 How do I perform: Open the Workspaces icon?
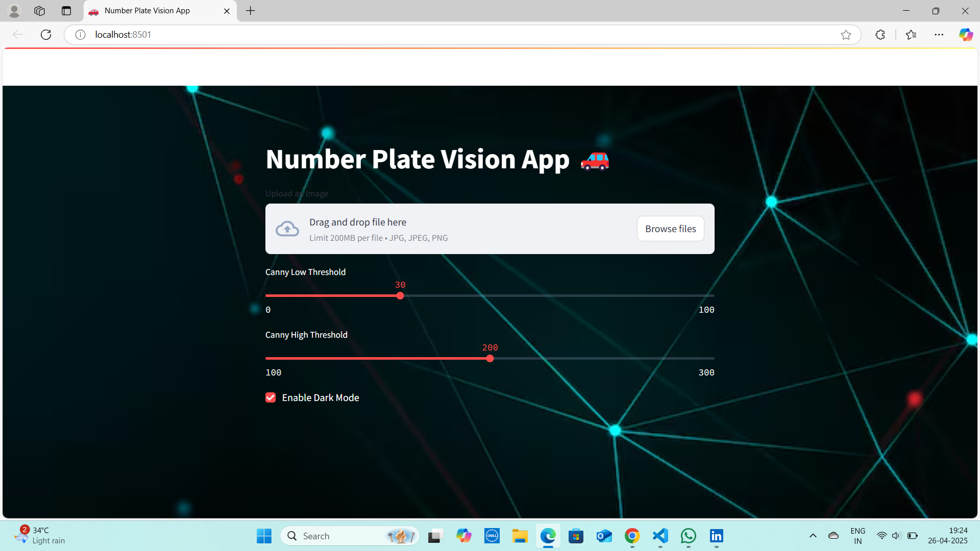click(40, 11)
